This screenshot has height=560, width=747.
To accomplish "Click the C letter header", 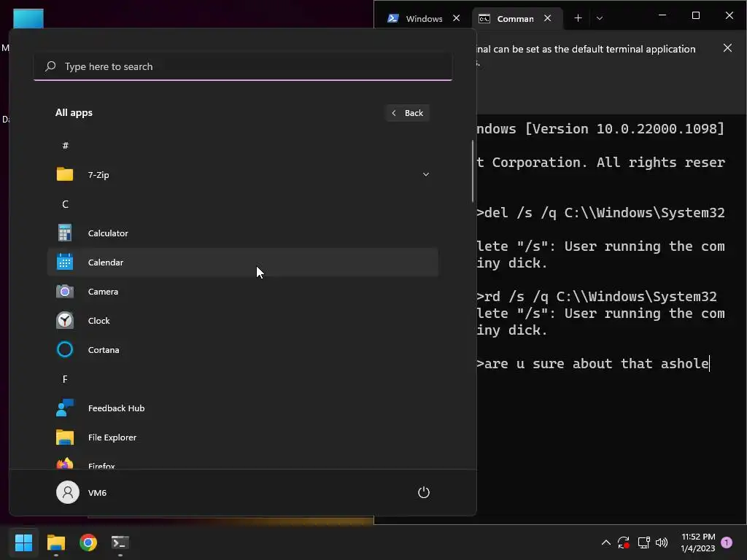I will (x=65, y=204).
